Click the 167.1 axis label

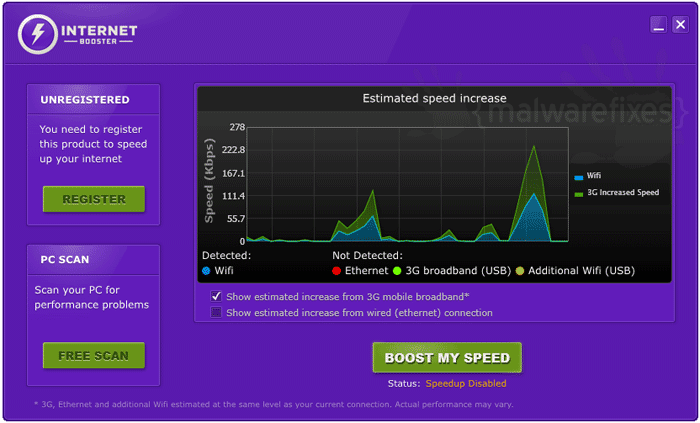[233, 173]
